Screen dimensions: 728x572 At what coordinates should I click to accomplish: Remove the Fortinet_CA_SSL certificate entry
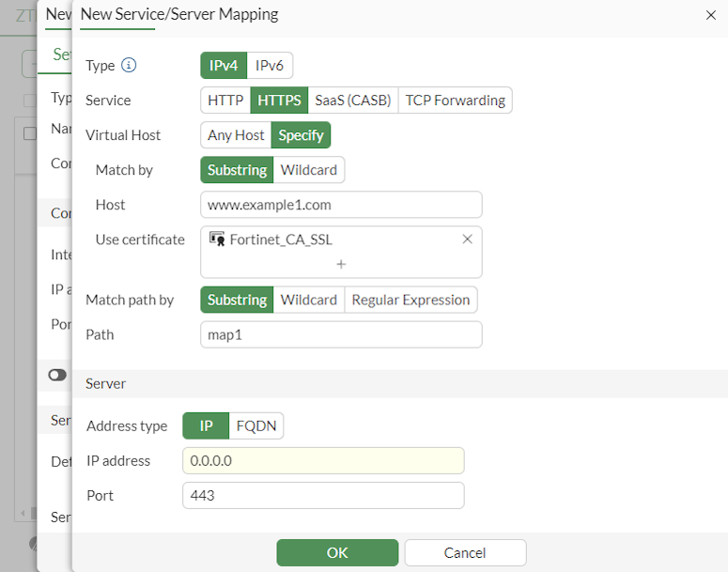pyautogui.click(x=467, y=239)
